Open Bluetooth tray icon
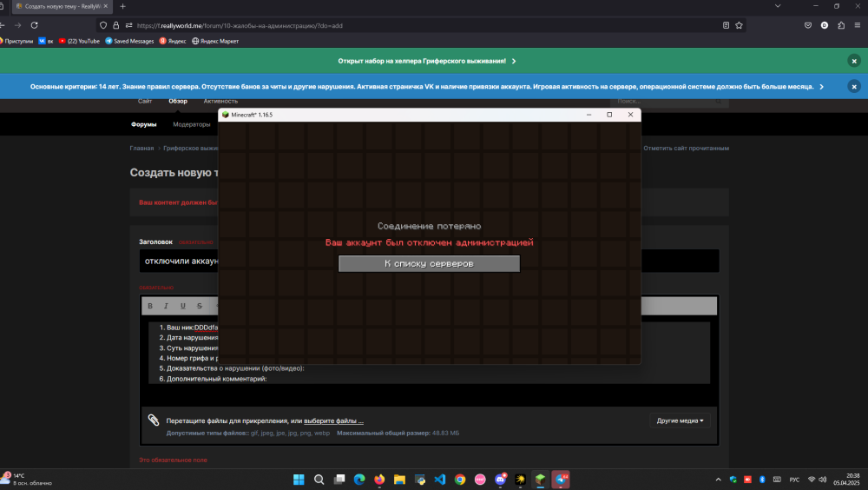This screenshot has width=868, height=490. pos(762,480)
